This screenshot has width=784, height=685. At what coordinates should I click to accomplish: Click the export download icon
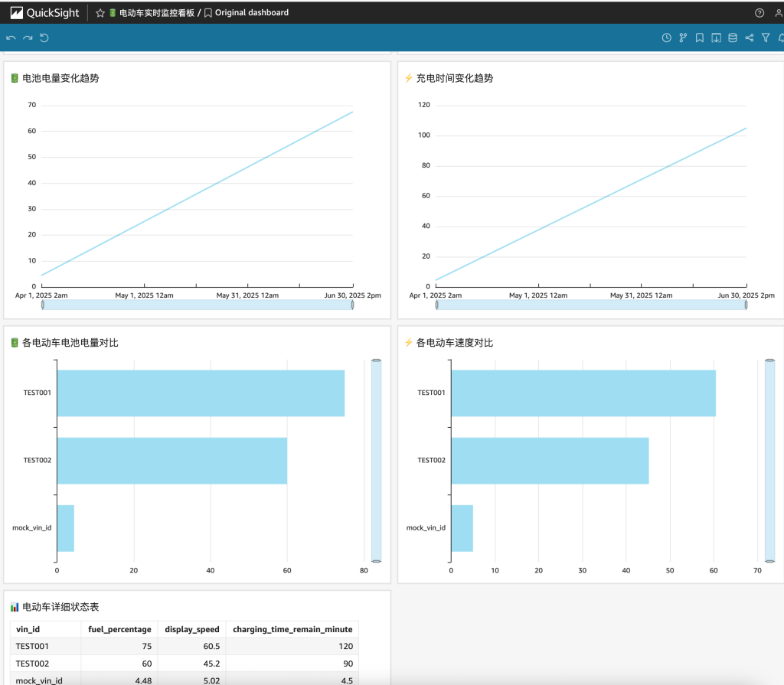coord(716,38)
